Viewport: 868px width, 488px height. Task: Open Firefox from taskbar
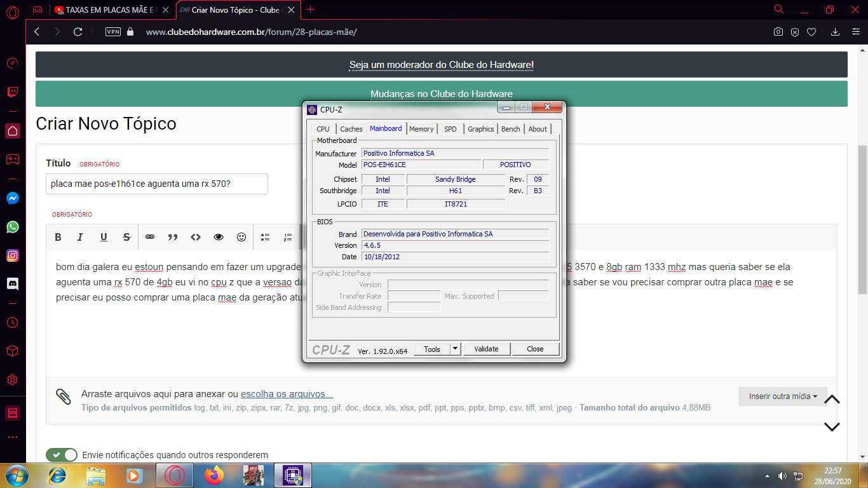click(x=214, y=475)
